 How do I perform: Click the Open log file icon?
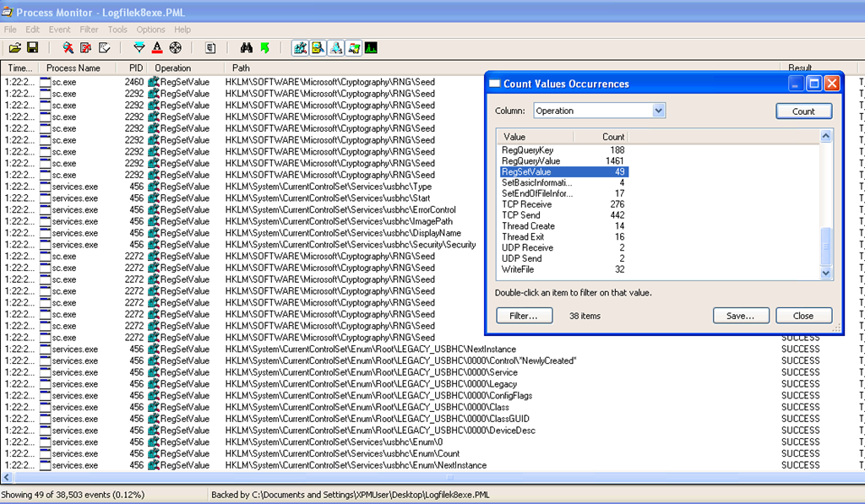(14, 48)
